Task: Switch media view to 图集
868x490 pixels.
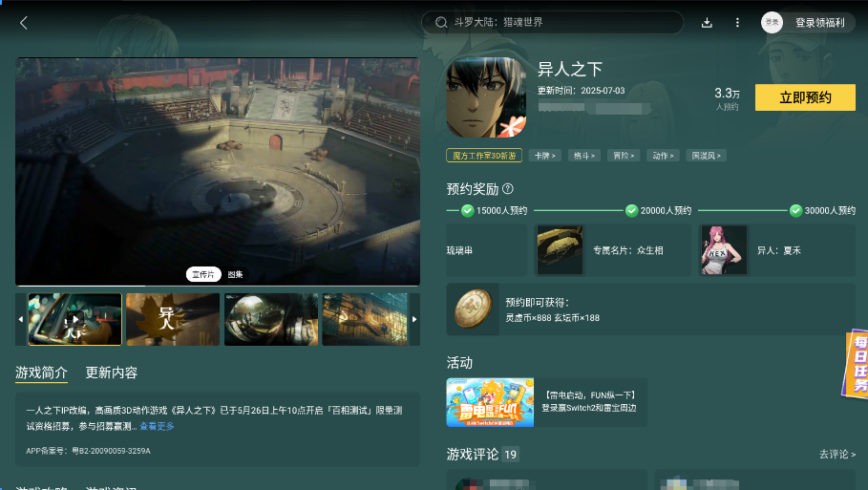Action: (x=235, y=275)
